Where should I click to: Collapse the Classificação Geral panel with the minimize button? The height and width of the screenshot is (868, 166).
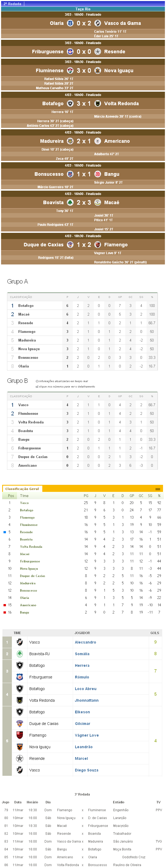(x=157, y=489)
